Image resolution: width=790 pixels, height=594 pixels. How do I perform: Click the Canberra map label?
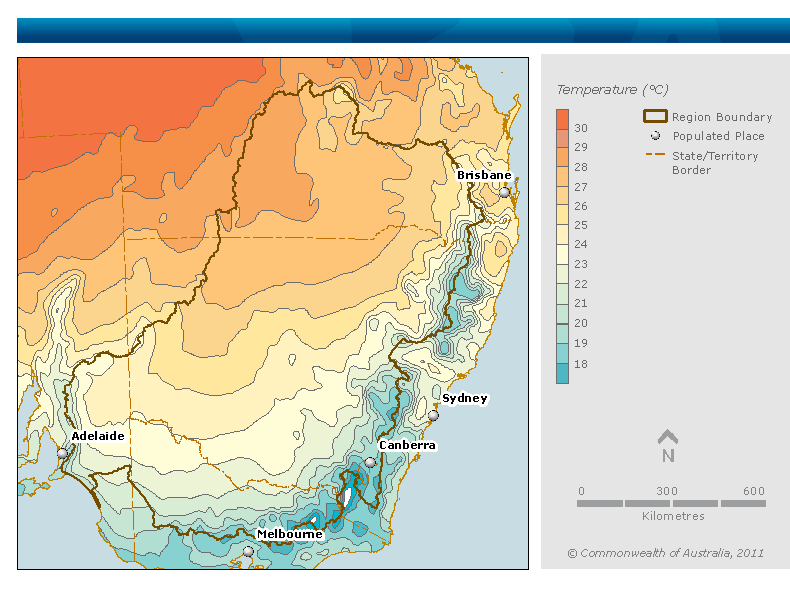click(407, 445)
